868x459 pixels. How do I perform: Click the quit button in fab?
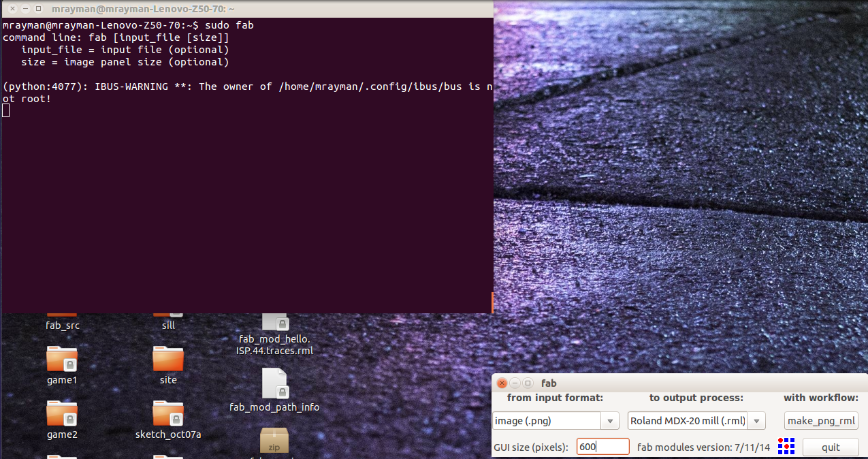point(831,447)
